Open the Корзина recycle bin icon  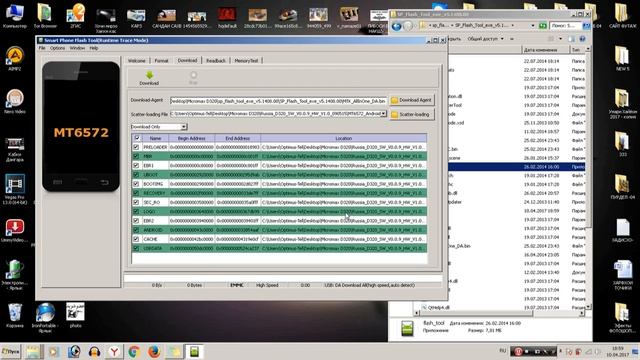(15, 315)
